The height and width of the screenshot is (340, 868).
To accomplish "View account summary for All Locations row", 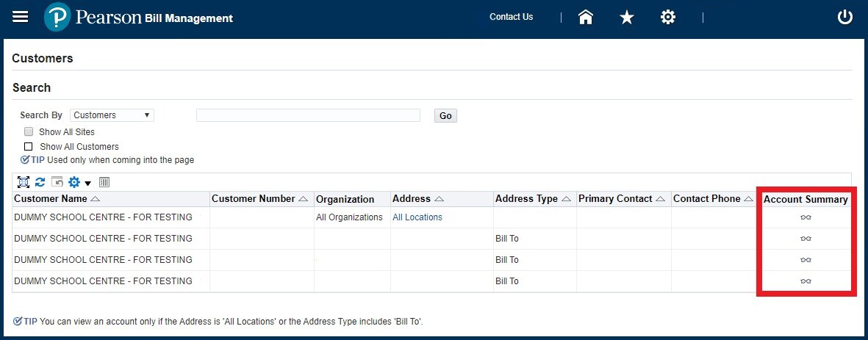I will (x=806, y=217).
